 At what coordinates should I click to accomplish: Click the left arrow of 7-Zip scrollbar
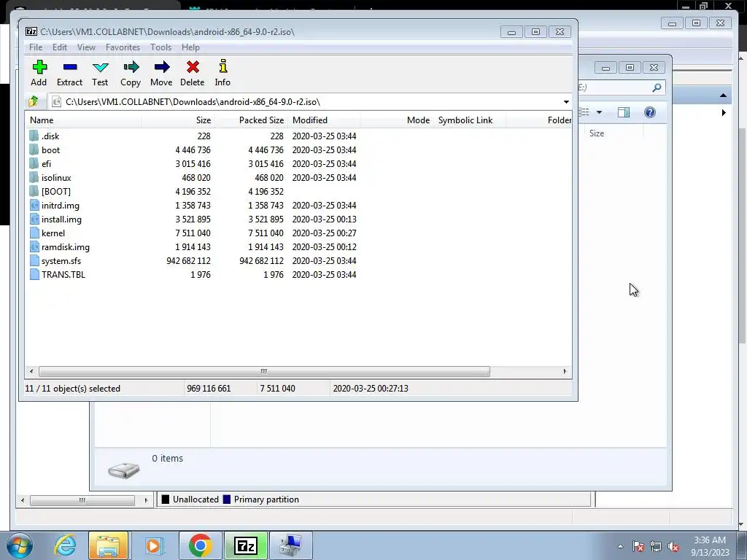point(31,371)
